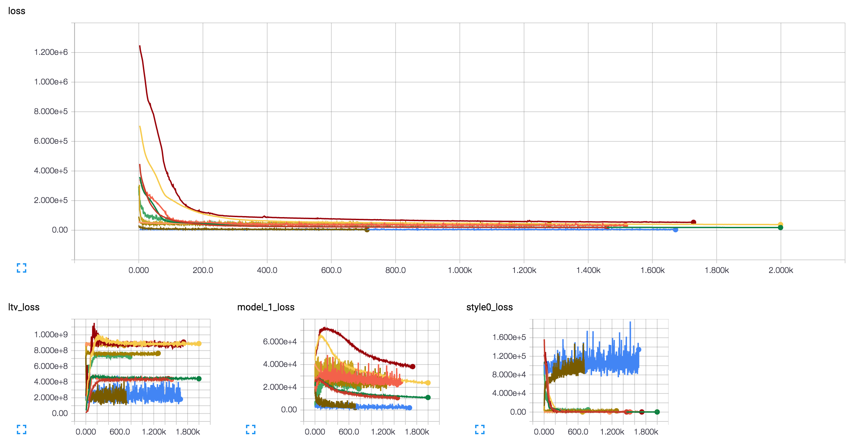
Task: Select the model_1_loss chart title
Action: [x=266, y=307]
